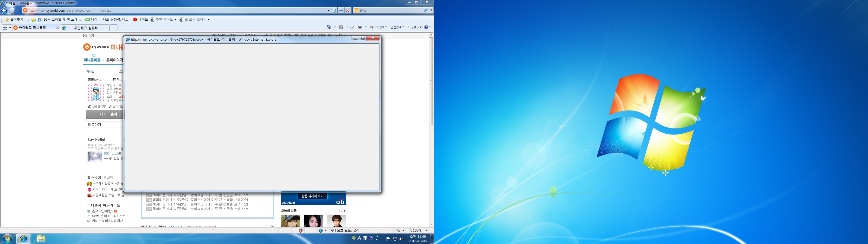The width and height of the screenshot is (868, 244).
Task: Click the popup blocker status bar icon
Action: (301, 230)
